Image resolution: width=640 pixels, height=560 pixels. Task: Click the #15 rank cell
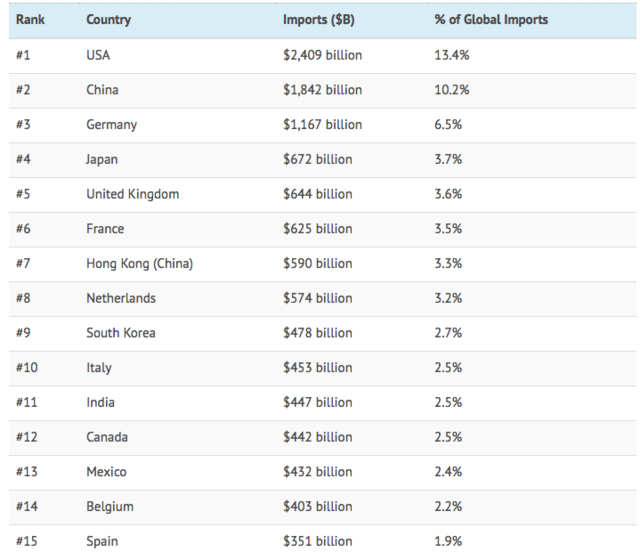click(x=27, y=541)
